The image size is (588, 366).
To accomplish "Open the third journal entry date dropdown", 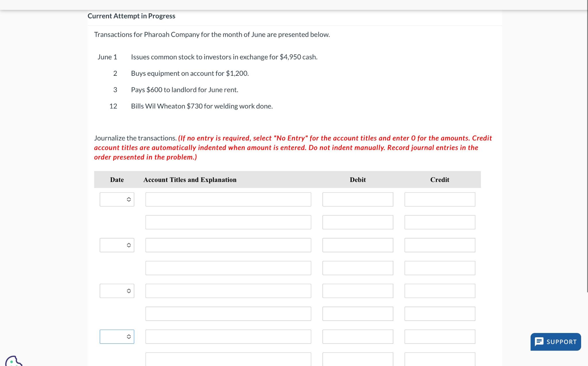I will point(117,291).
